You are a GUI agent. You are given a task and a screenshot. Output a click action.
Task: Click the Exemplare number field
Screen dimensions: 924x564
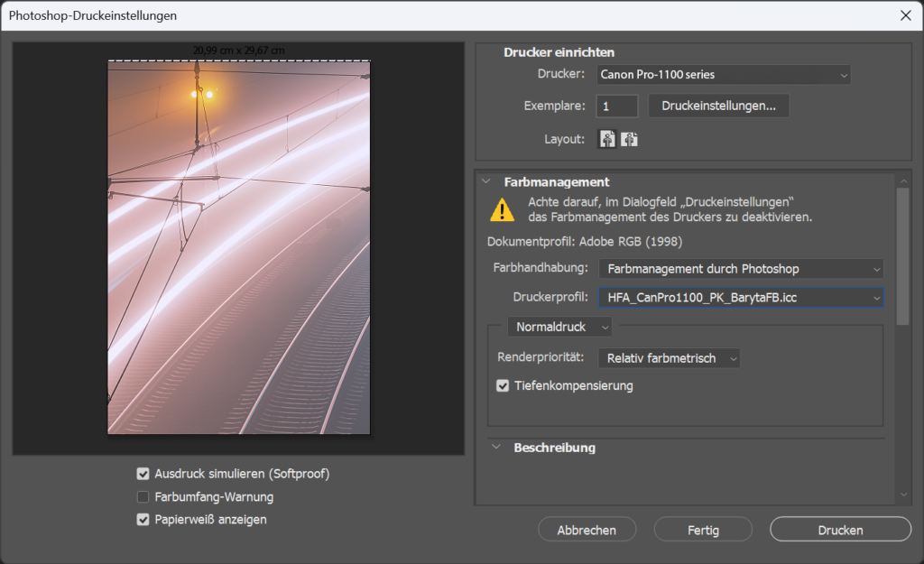(x=617, y=106)
